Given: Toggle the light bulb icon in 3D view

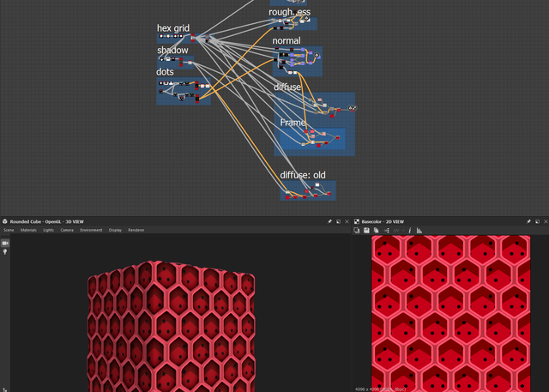Looking at the screenshot, I should coord(5,252).
